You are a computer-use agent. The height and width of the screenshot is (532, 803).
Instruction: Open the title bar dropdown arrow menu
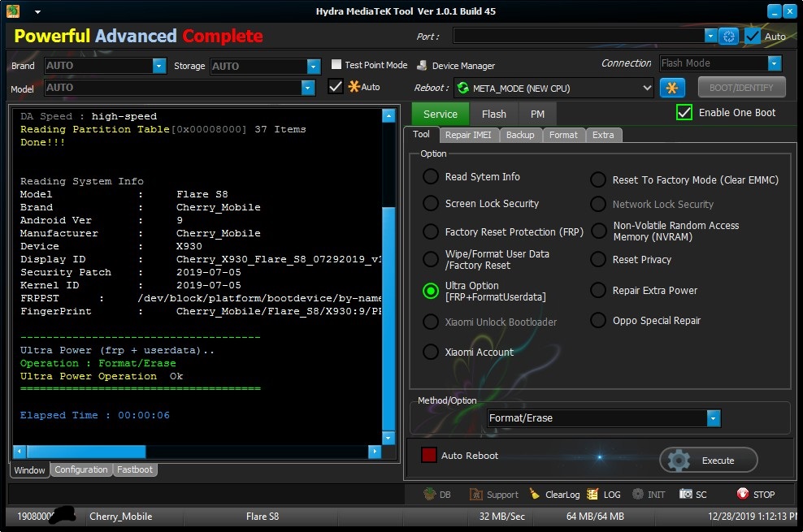(37, 11)
